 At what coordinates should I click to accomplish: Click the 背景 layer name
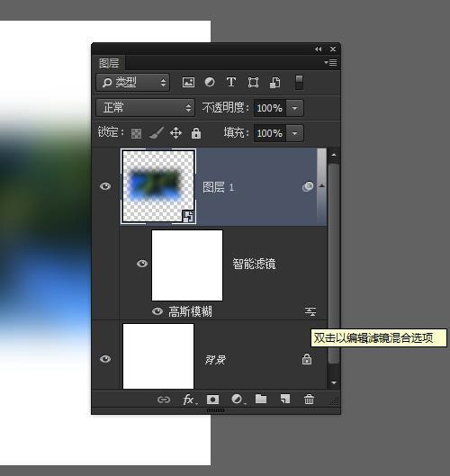pyautogui.click(x=215, y=360)
